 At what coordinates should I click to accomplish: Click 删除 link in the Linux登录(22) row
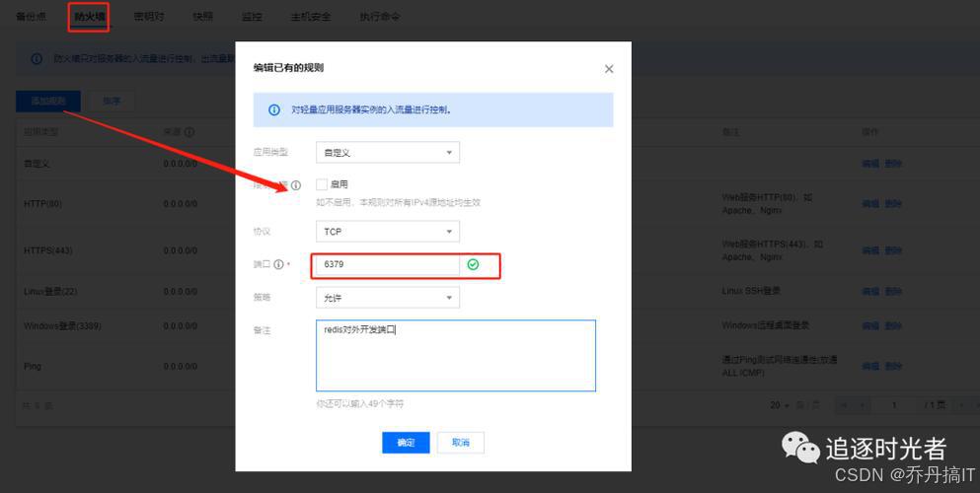click(x=893, y=292)
